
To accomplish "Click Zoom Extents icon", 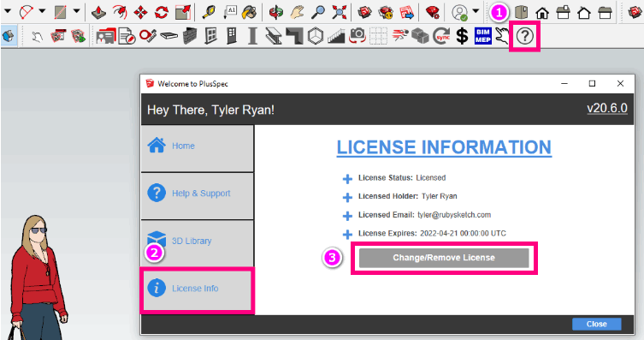I will 340,12.
